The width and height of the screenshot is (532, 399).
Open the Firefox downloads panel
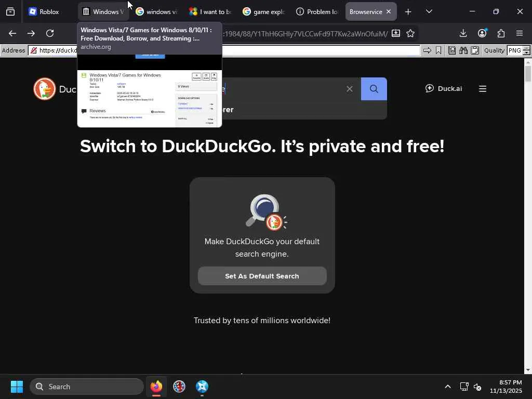point(463,33)
